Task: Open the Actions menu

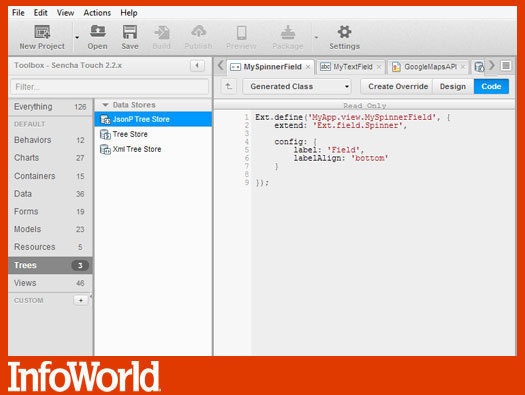Action: tap(97, 13)
